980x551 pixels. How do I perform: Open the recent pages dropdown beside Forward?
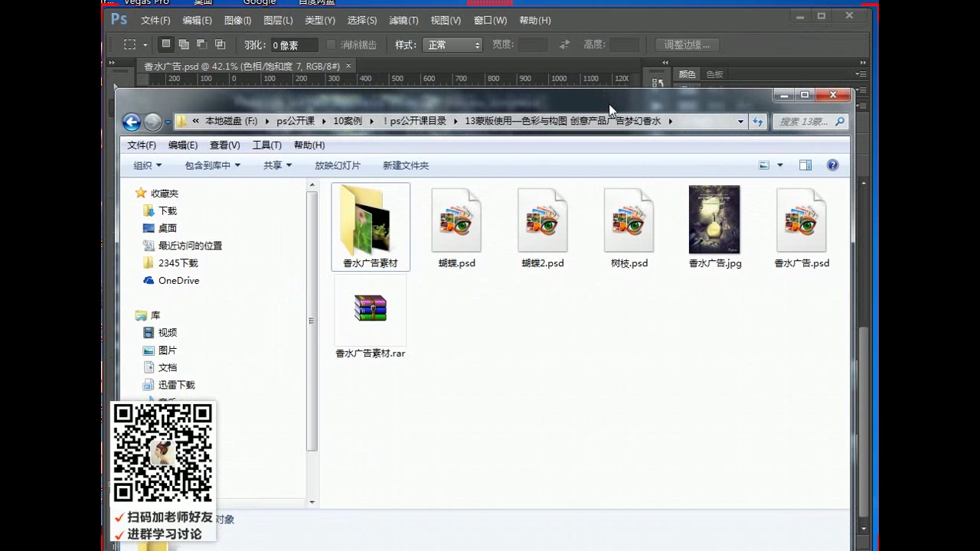click(x=168, y=122)
